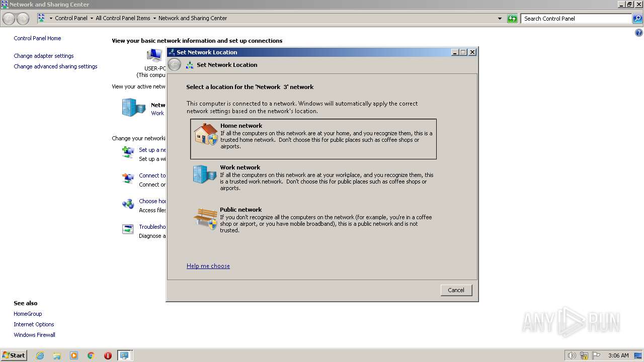Click the Set Network Location header icon
The width and height of the screenshot is (644, 362).
coord(190,65)
